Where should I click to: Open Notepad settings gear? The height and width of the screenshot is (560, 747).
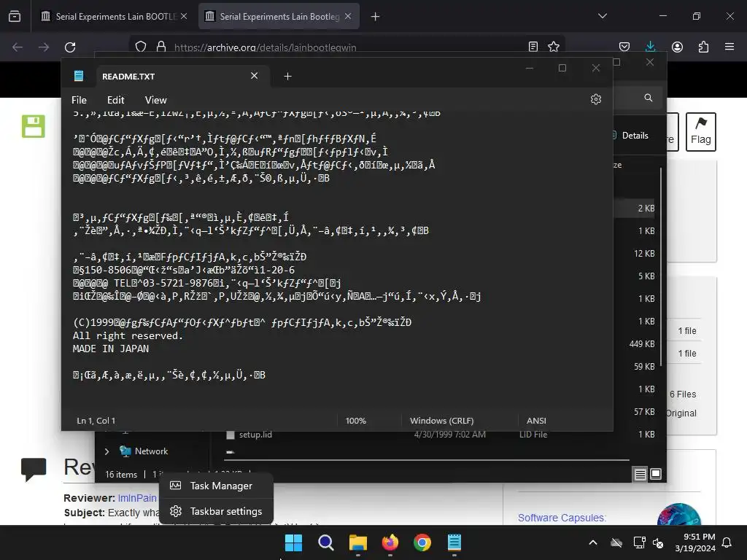595,99
